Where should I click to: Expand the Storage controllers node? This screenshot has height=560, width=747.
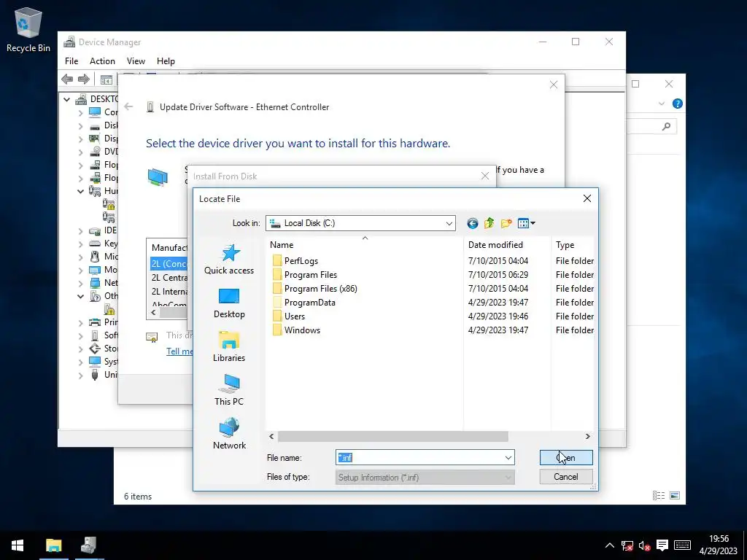click(x=80, y=349)
